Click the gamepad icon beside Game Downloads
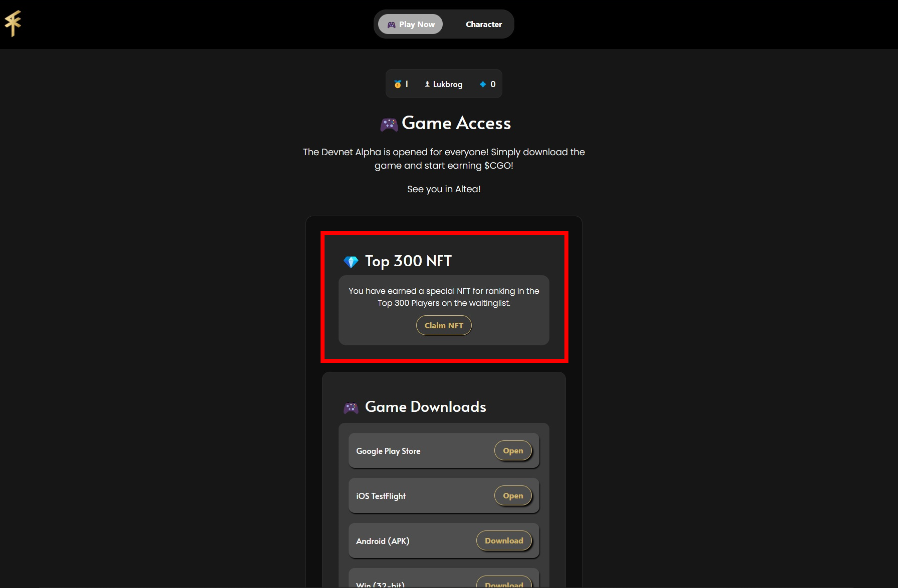Image resolution: width=898 pixels, height=588 pixels. pos(352,407)
